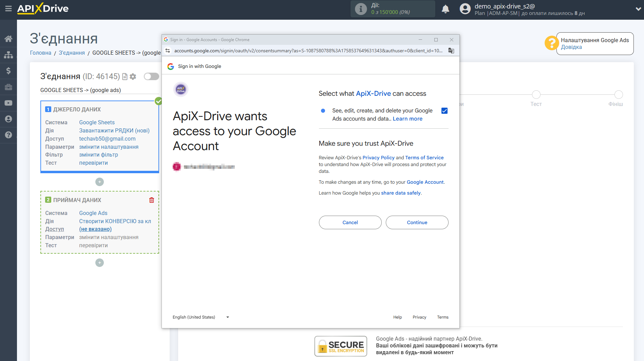Open the billing dollar sidebar icon

point(8,71)
